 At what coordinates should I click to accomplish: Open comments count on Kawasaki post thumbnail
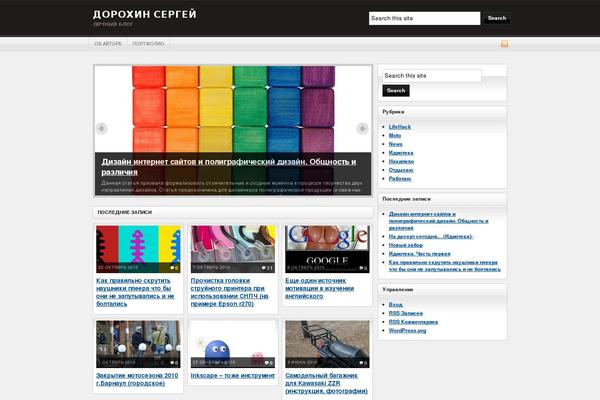(x=364, y=362)
